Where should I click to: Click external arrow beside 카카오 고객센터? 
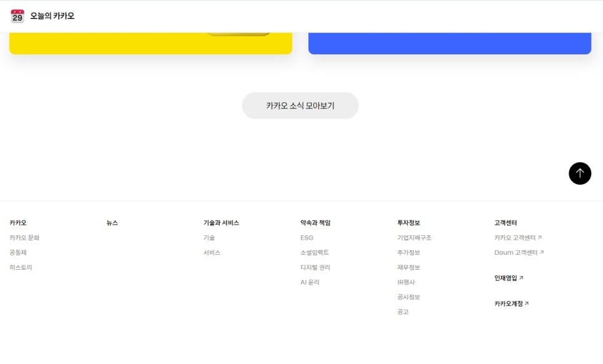tap(539, 237)
